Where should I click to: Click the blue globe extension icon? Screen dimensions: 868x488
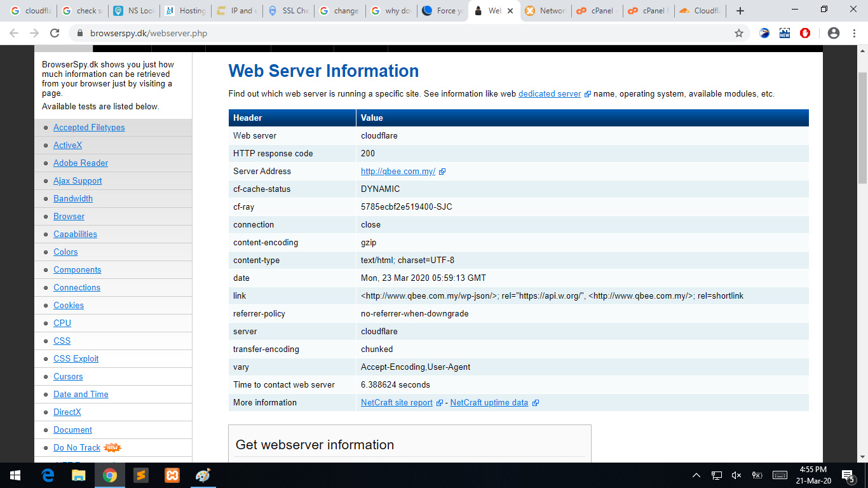(x=764, y=33)
